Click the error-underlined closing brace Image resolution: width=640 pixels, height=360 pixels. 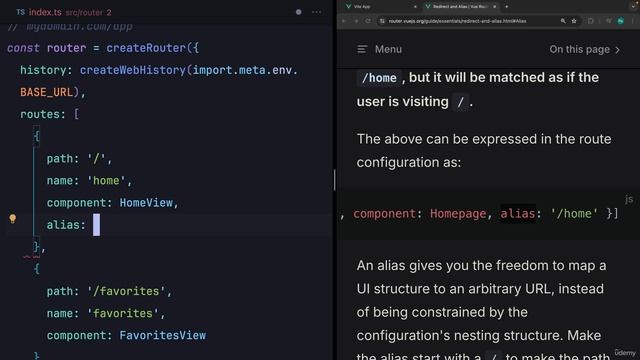[36, 247]
